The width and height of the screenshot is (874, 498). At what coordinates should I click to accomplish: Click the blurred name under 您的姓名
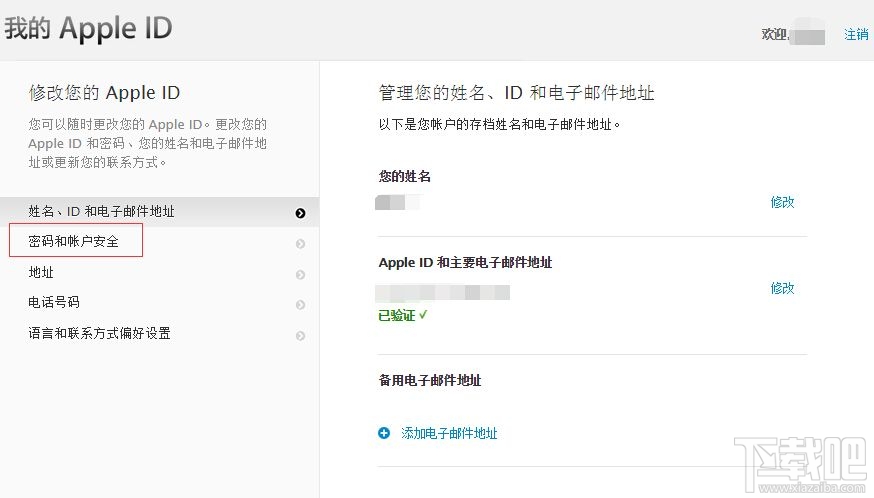pyautogui.click(x=397, y=203)
